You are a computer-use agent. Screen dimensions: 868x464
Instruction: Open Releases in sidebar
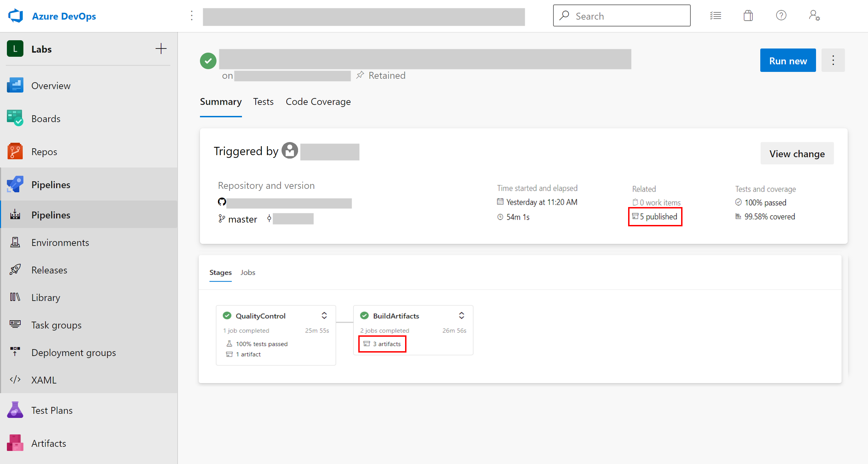[x=89, y=270]
